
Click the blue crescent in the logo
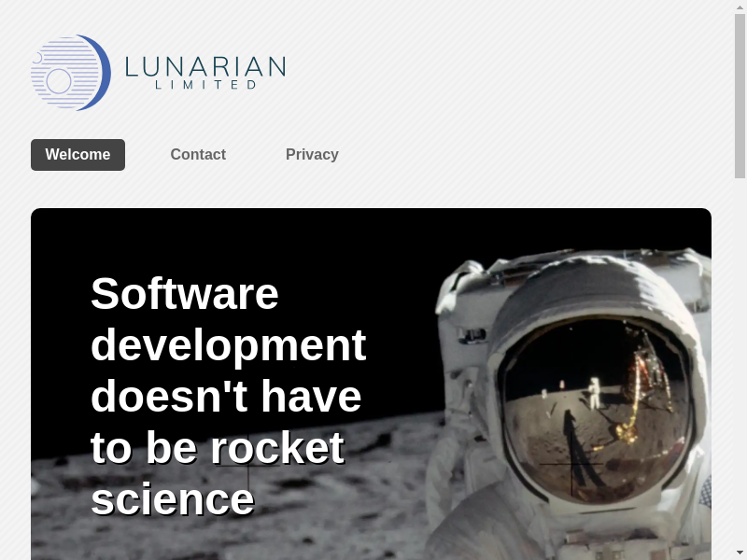[x=103, y=73]
